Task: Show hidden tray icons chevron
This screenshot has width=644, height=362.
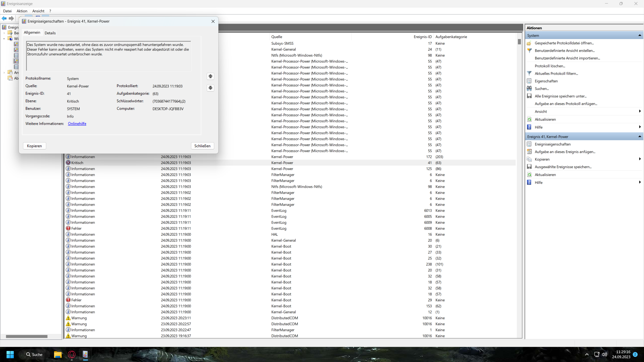Action: tap(587, 354)
